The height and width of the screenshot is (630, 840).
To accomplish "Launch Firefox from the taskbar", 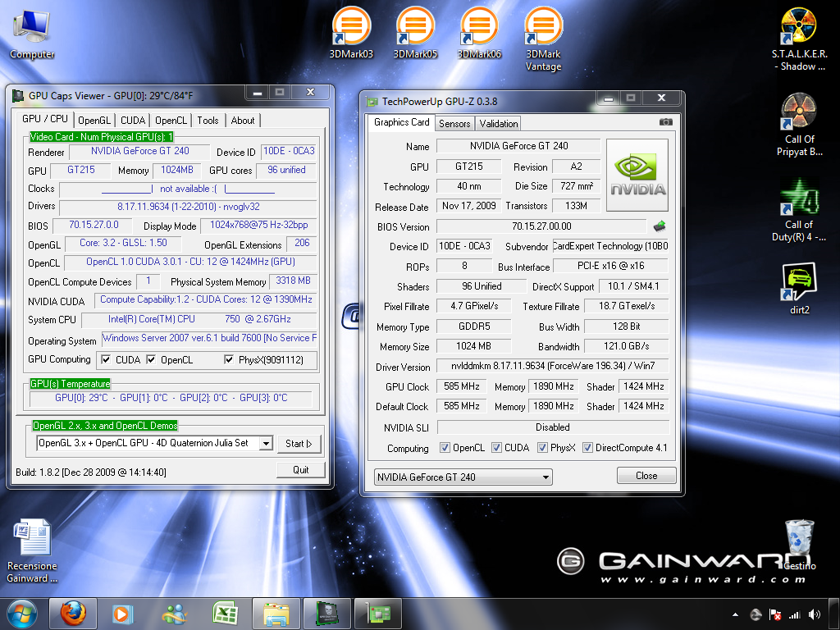I will click(x=73, y=614).
